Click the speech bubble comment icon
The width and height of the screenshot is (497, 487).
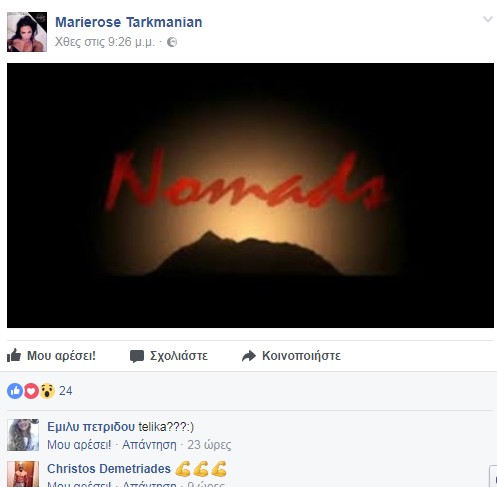click(137, 356)
